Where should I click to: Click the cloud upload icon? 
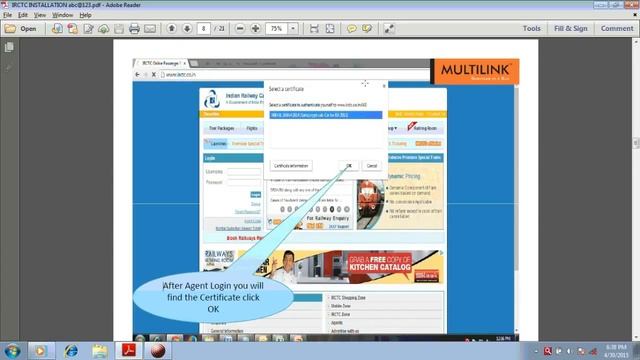[x=104, y=29]
